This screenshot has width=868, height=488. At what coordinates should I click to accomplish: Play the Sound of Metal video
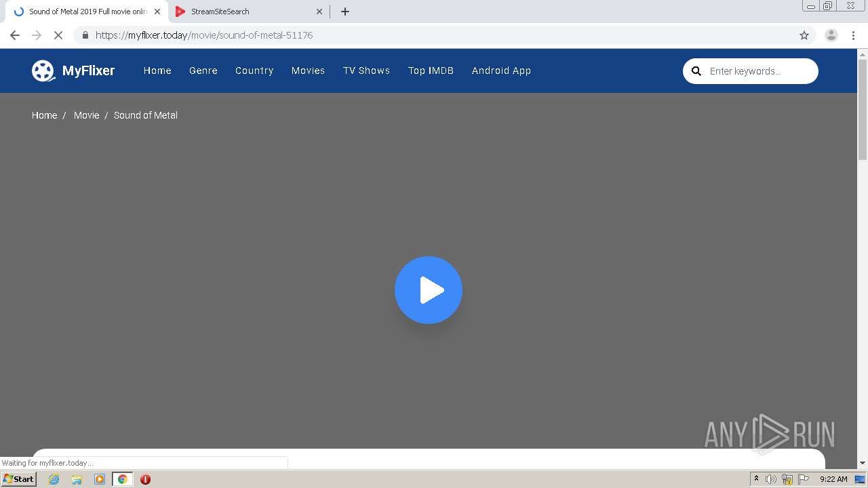(x=429, y=290)
